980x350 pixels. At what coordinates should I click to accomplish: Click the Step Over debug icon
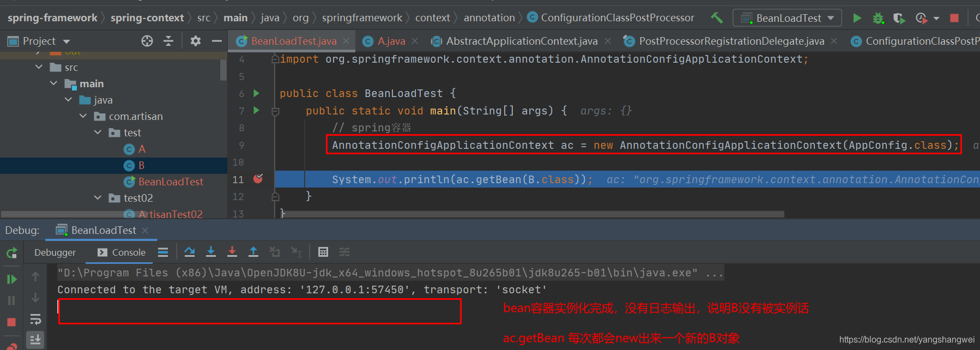[x=190, y=252]
